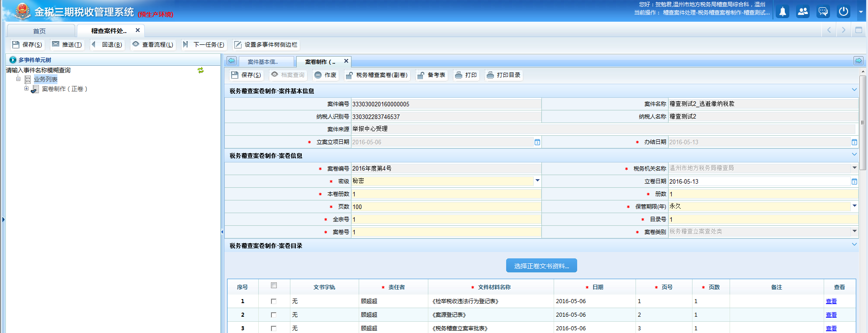This screenshot has height=333, width=868.
Task: Check the row 2 checkbox
Action: [x=274, y=315]
